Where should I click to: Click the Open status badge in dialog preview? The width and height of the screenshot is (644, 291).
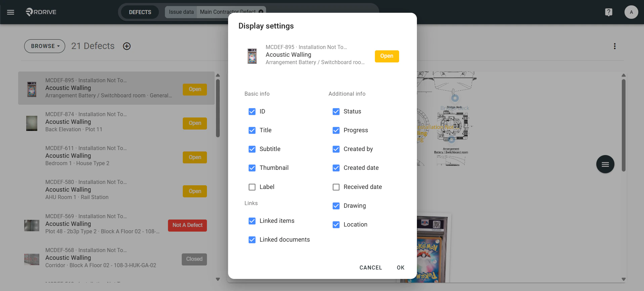point(387,56)
